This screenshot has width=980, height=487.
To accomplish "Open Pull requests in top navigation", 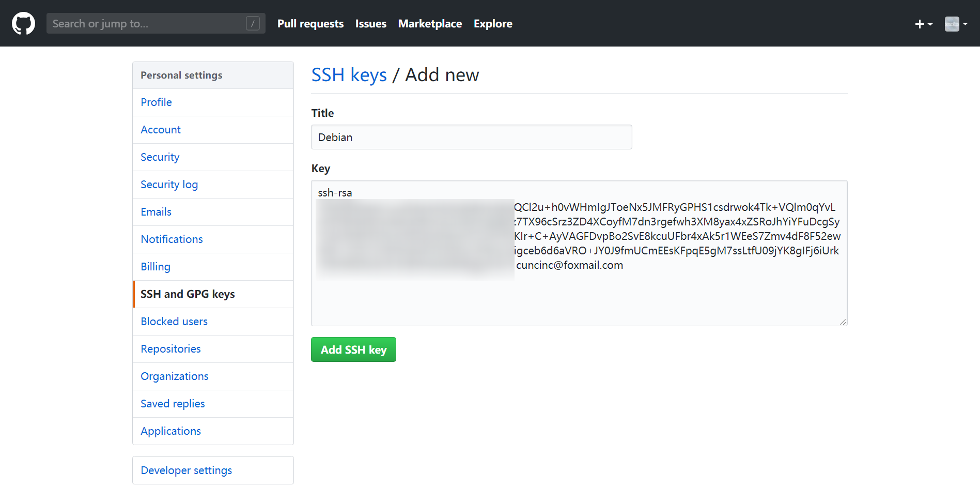I will pyautogui.click(x=310, y=24).
